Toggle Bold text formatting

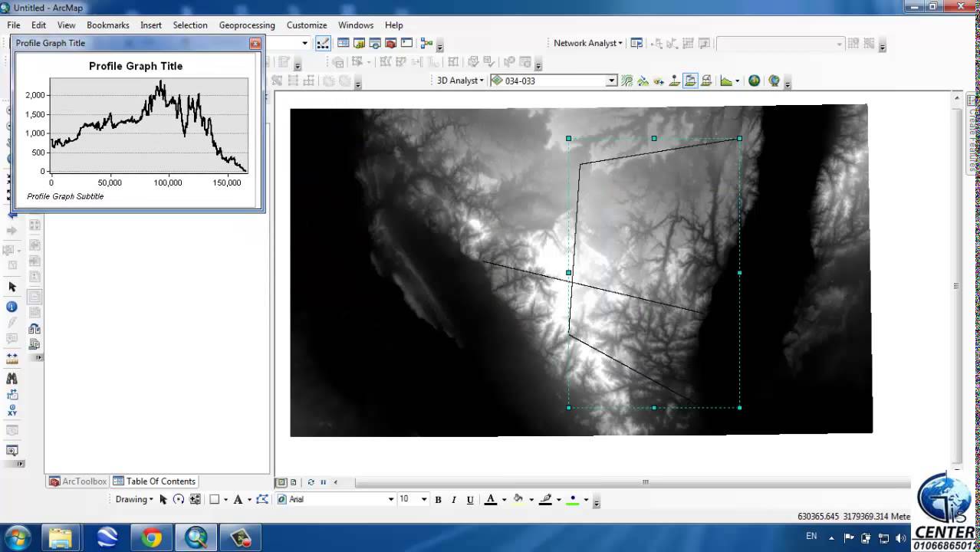438,500
